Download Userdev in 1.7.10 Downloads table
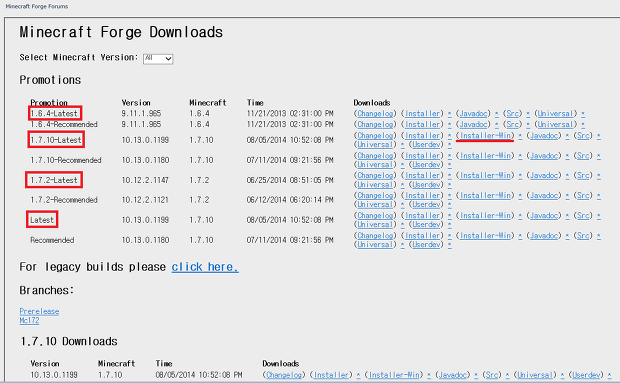Viewport: 620px width, 383px height. coord(586,375)
